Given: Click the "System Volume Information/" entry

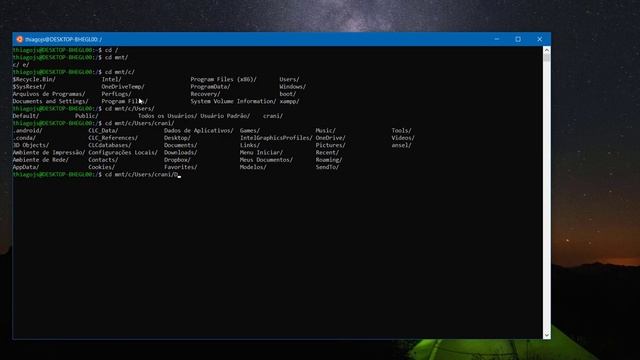Looking at the screenshot, I should (x=233, y=101).
